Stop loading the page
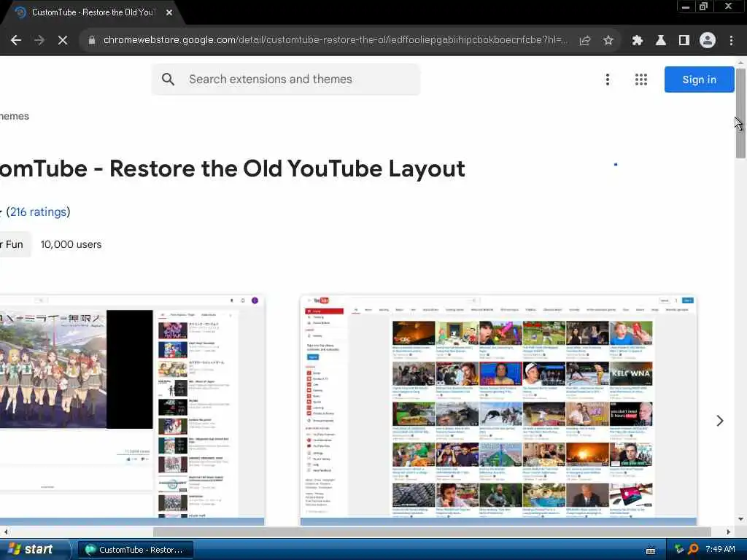Image resolution: width=747 pixels, height=560 pixels. (x=63, y=41)
